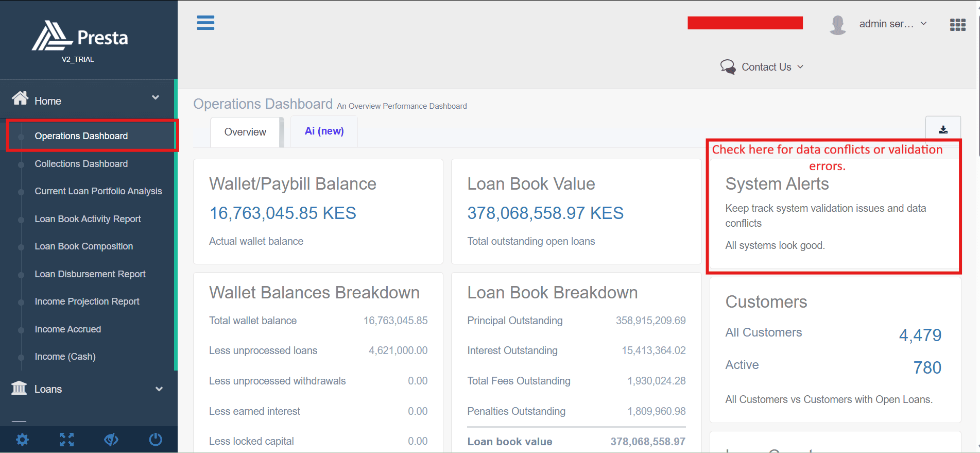Select Loan Disbursement Report menu item
This screenshot has height=453, width=980.
point(90,274)
